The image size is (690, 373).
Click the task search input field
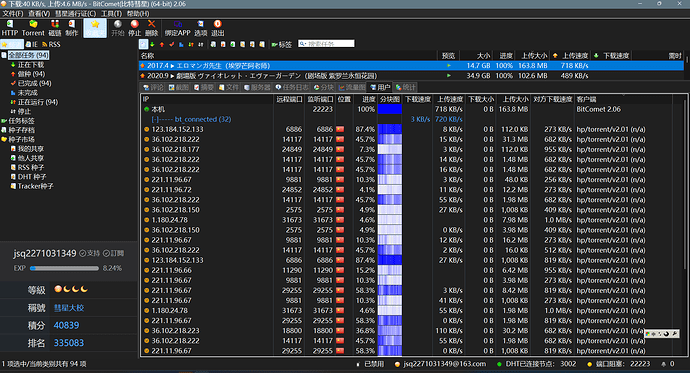pos(326,44)
